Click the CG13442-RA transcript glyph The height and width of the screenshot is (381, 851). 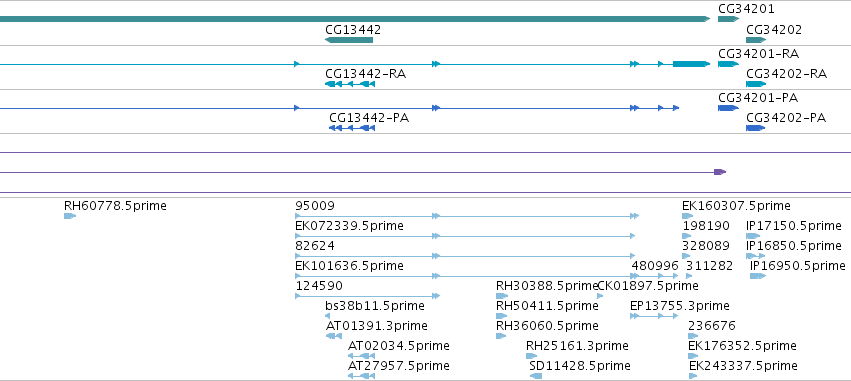(350, 84)
